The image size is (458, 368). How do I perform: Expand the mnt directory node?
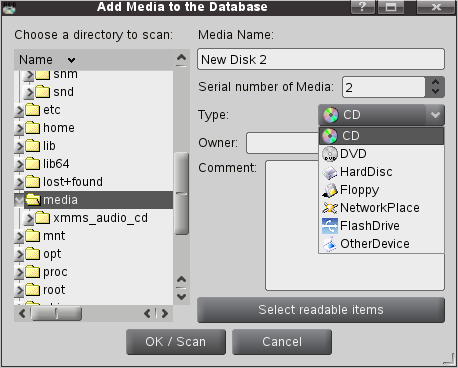pyautogui.click(x=20, y=236)
